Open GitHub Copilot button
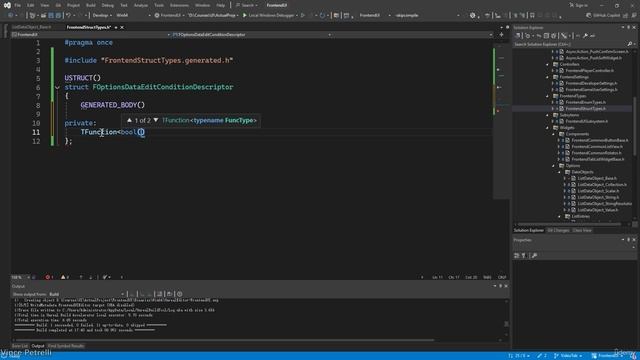The image size is (640, 360). (x=603, y=15)
